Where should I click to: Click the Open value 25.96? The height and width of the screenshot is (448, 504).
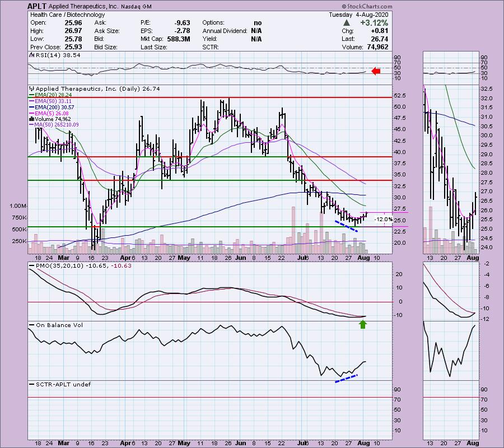(73, 23)
